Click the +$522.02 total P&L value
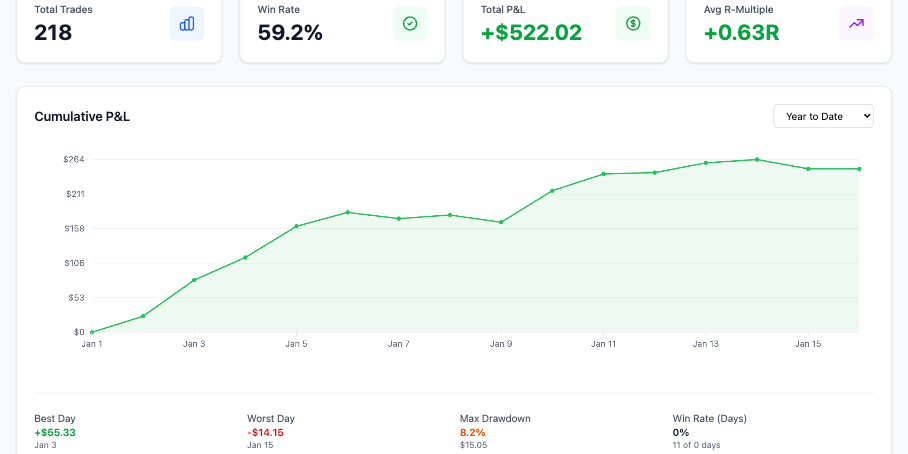The width and height of the screenshot is (908, 454). point(532,32)
